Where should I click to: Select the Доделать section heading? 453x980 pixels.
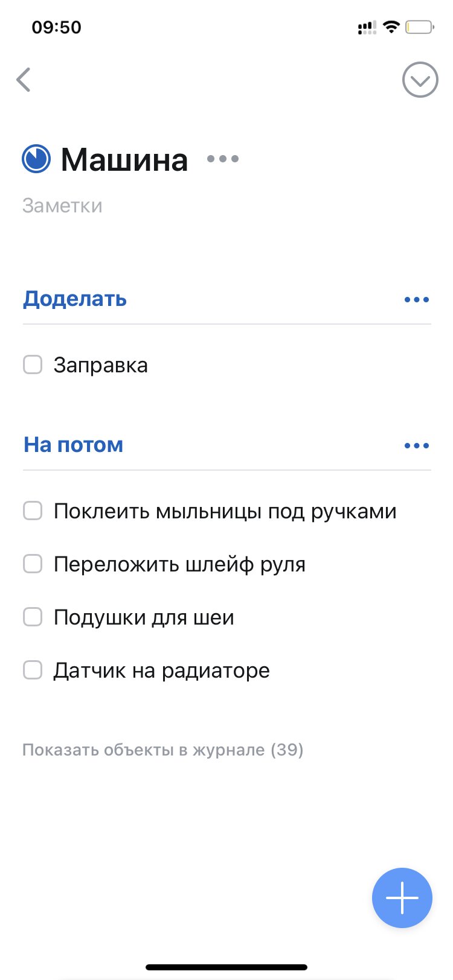point(75,299)
